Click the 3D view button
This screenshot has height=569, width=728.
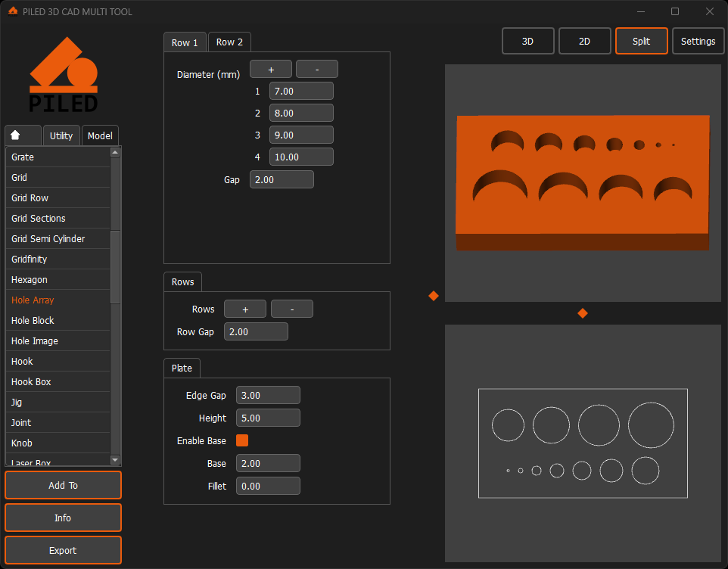528,41
